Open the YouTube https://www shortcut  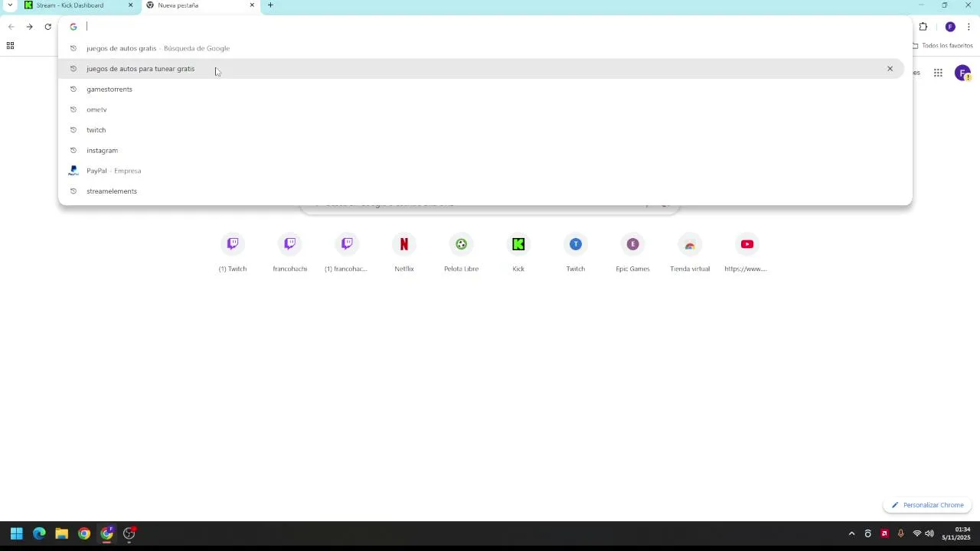(746, 253)
